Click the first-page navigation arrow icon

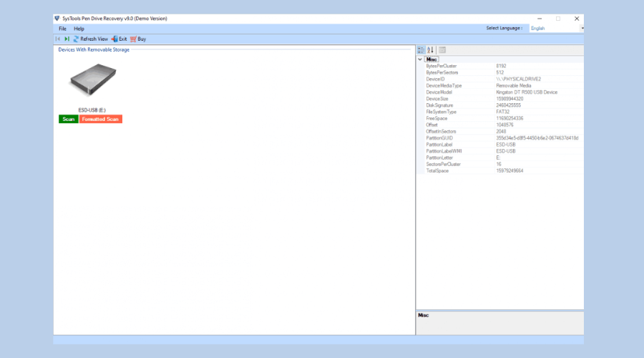point(57,39)
